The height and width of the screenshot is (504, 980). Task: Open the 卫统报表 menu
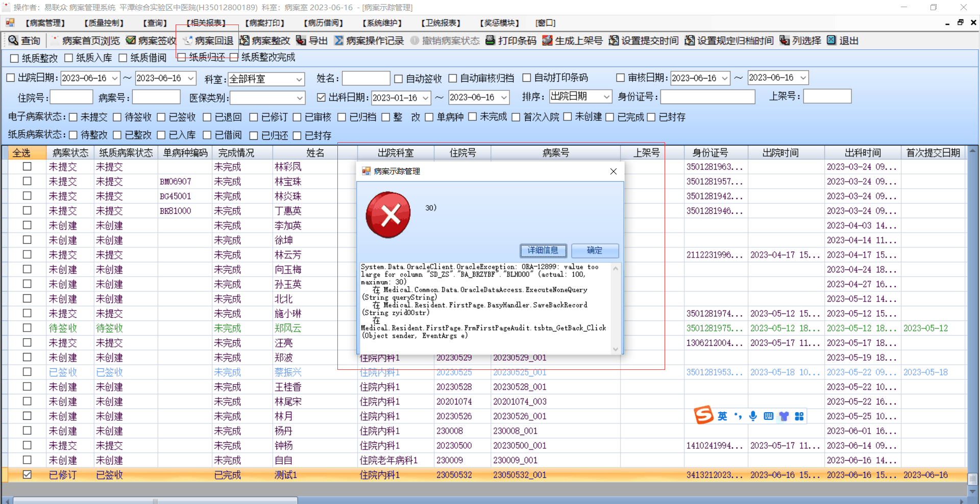(x=441, y=23)
